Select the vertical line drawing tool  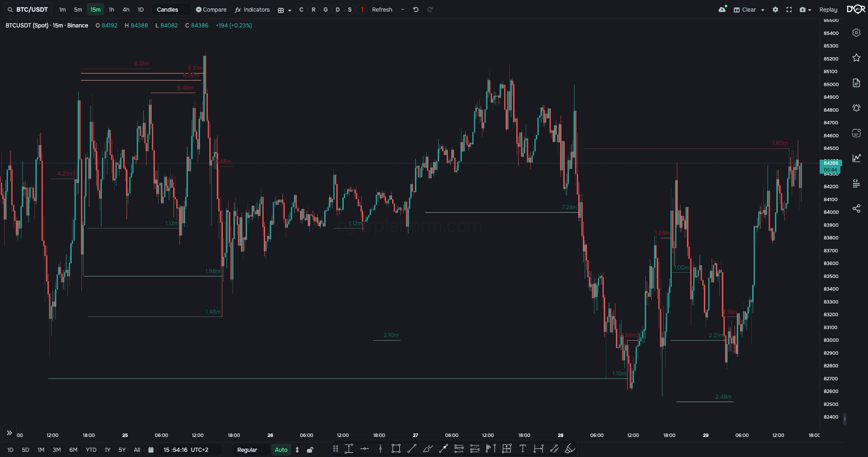click(x=381, y=449)
